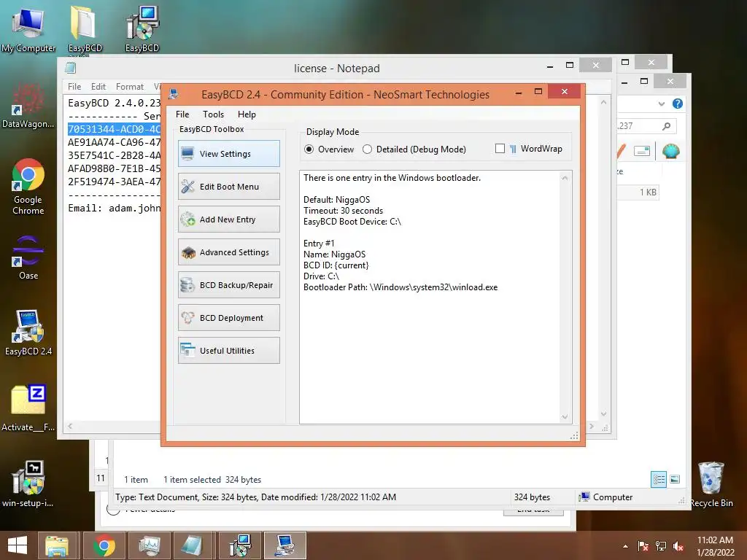Viewport: 747px width, 560px height.
Task: Click Action Center flag tray icon
Action: [643, 546]
